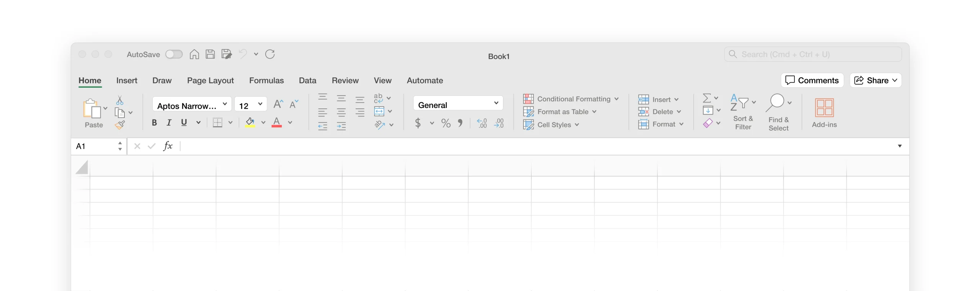Click the Increase Indent icon

pyautogui.click(x=341, y=126)
